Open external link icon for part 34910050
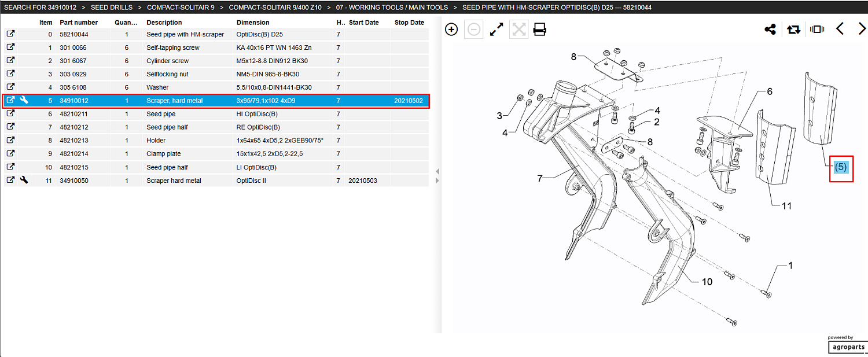868x357 pixels. tap(10, 181)
